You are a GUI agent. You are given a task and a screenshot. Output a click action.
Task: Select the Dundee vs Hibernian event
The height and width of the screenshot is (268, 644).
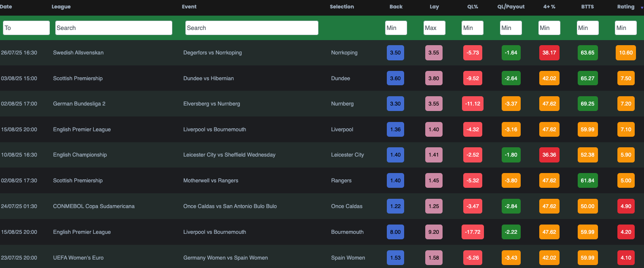click(209, 79)
